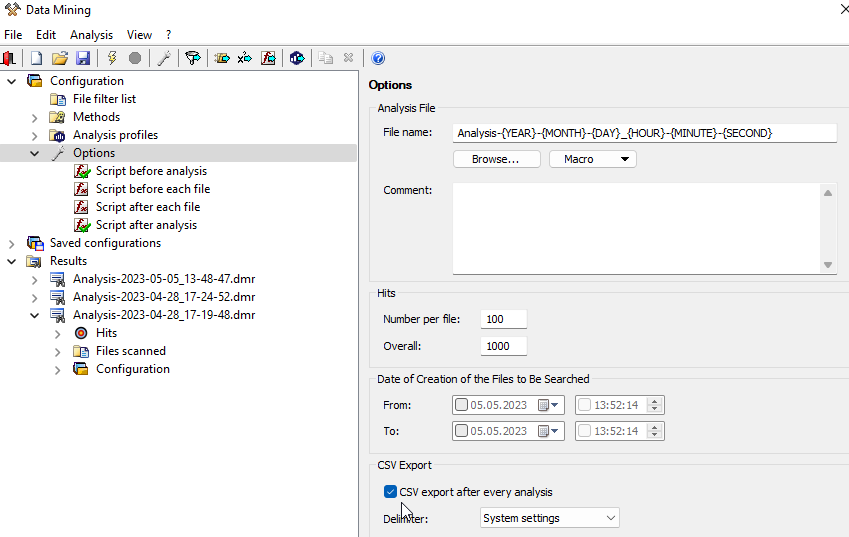Expand the Saved configurations node
This screenshot has height=537, width=849.
coord(11,244)
